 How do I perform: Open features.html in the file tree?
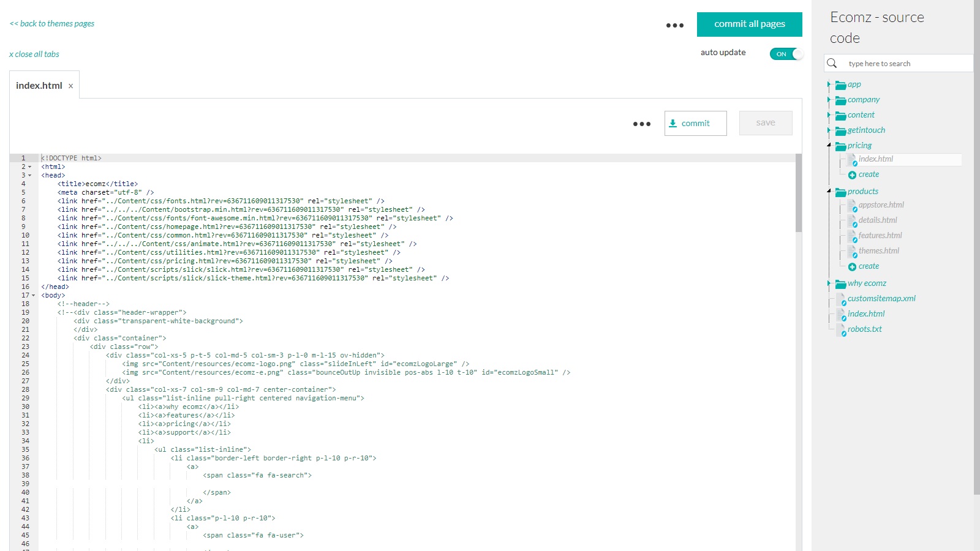tap(880, 236)
